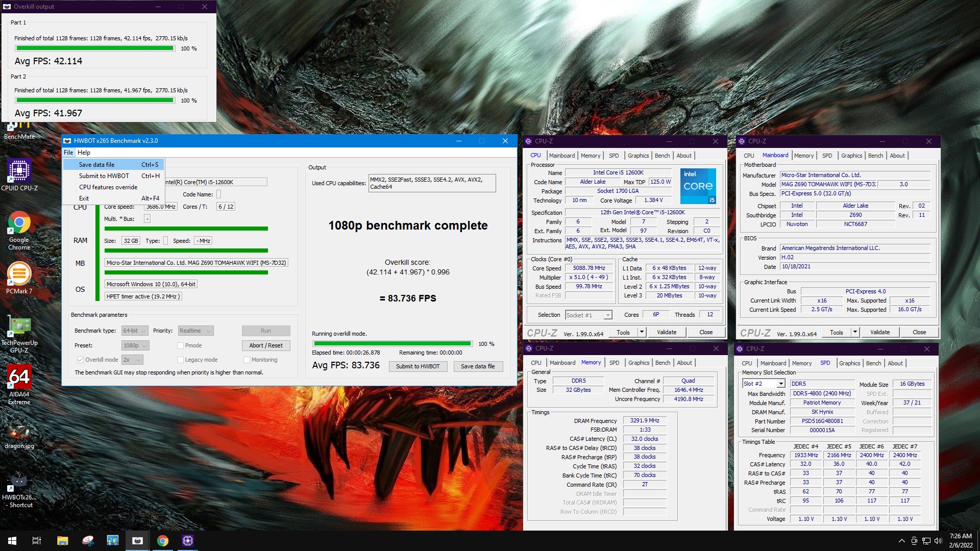The height and width of the screenshot is (551, 980).
Task: Click the overkill mode 100% progress bar
Action: 393,344
